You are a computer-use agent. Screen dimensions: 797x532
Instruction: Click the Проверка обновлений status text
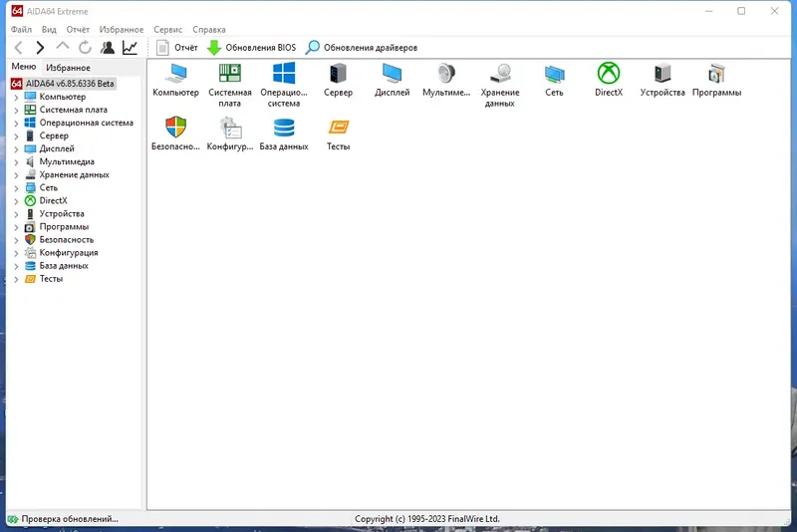(70, 519)
